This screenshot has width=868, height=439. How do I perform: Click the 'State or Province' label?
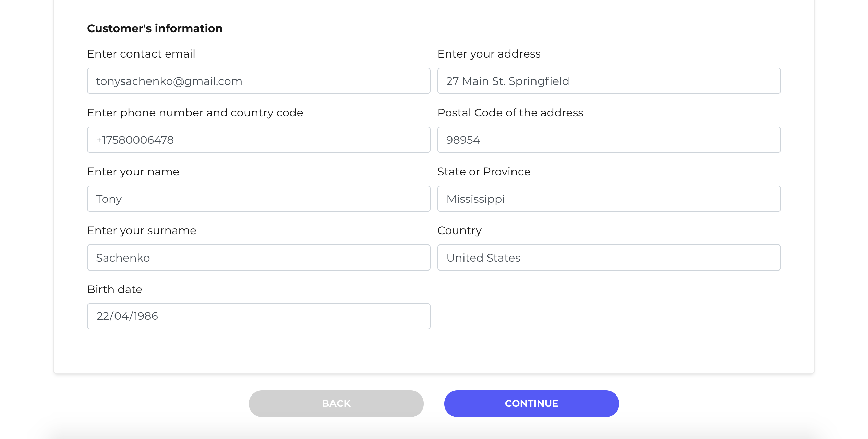tap(484, 172)
